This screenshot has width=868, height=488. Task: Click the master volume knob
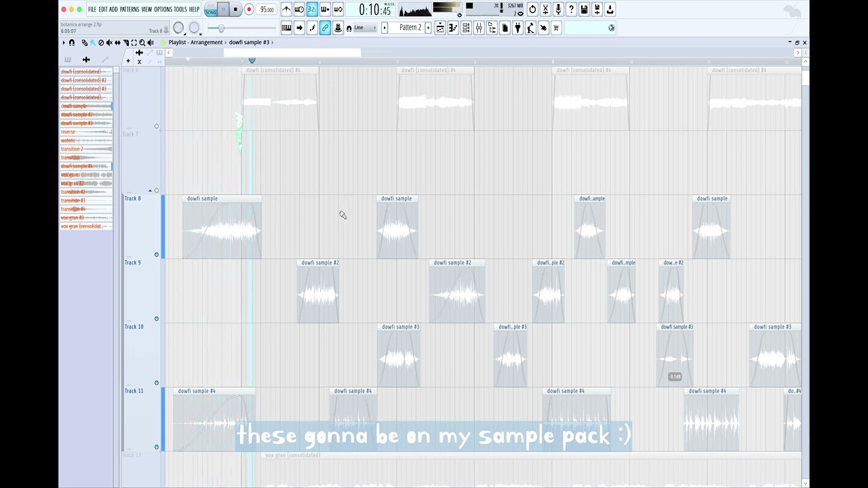(178, 28)
